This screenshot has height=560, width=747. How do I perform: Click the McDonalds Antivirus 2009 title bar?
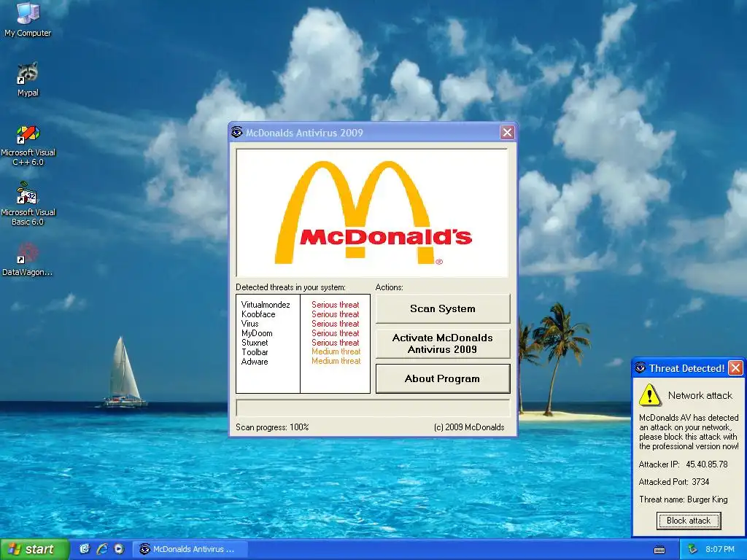click(x=371, y=133)
